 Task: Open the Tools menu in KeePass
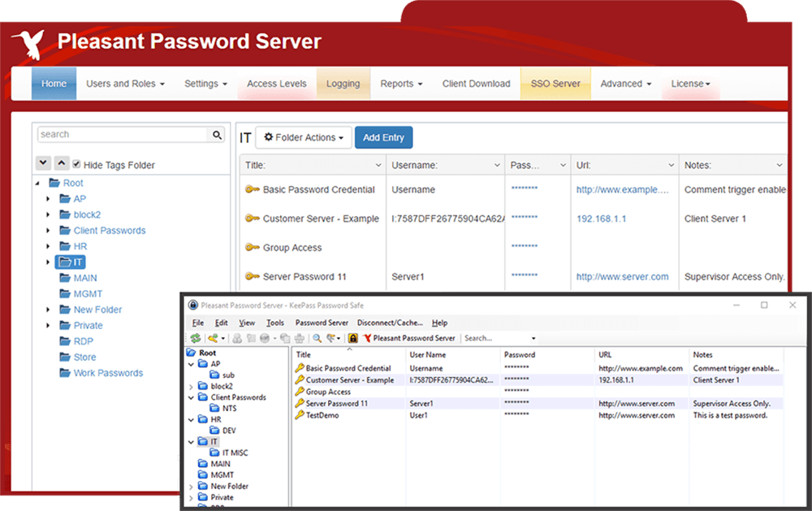point(275,323)
